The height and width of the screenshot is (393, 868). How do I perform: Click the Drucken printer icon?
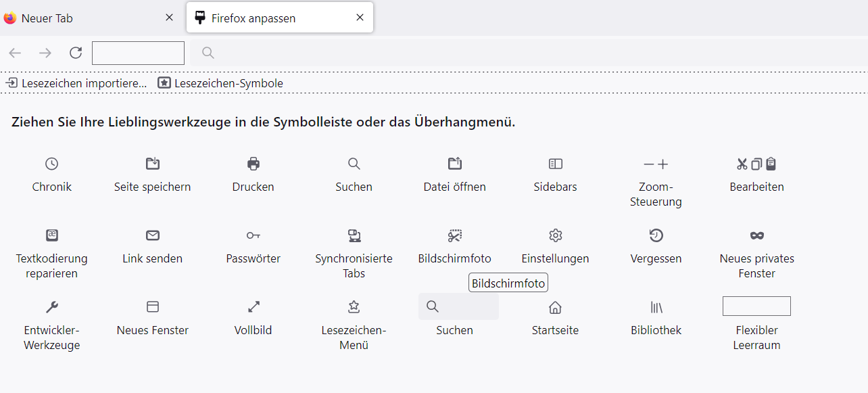tap(254, 164)
